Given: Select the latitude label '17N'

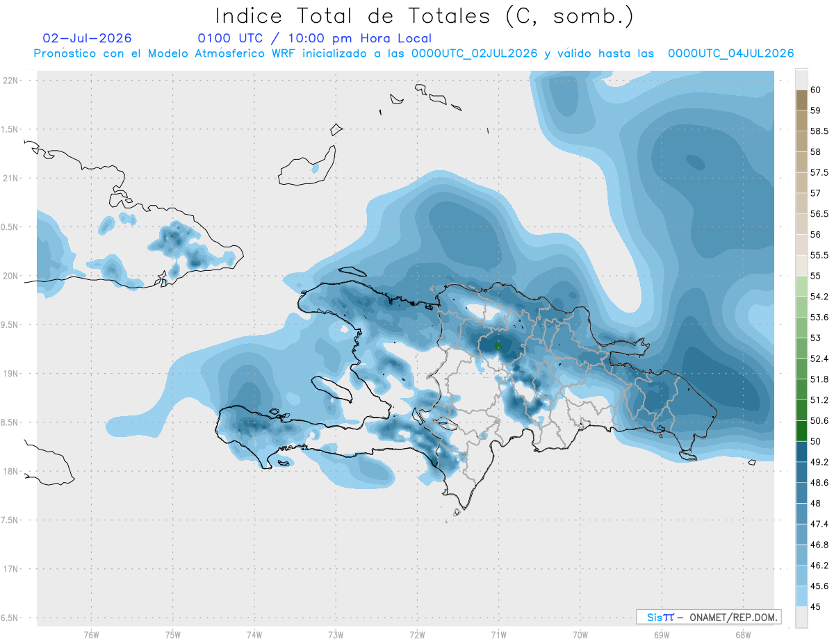Looking at the screenshot, I should click(x=10, y=569).
